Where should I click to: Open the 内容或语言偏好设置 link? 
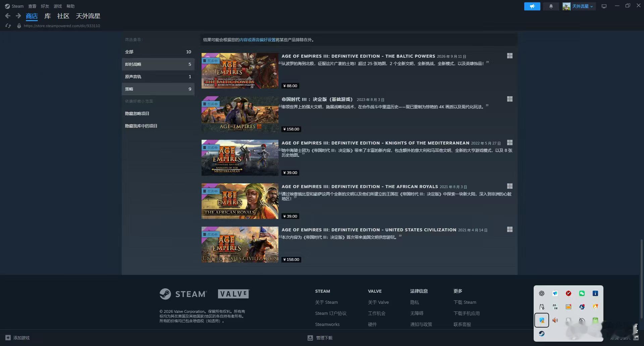[x=257, y=40]
